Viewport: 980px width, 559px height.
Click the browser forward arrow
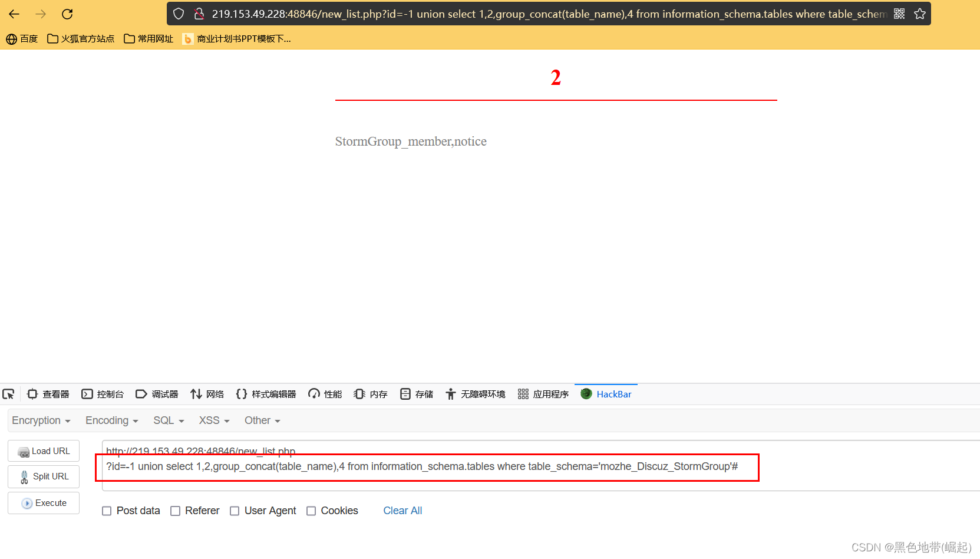41,14
